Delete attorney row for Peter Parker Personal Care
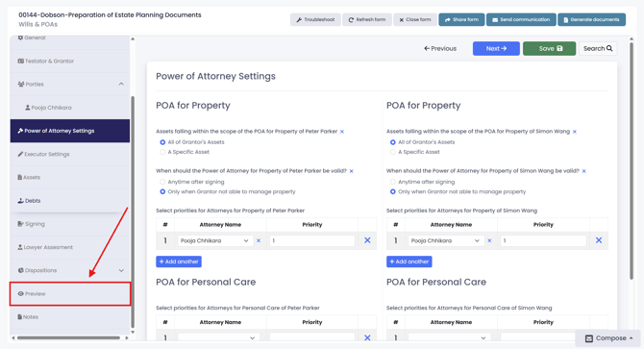Viewport: 644px width, 349px height. (x=367, y=337)
